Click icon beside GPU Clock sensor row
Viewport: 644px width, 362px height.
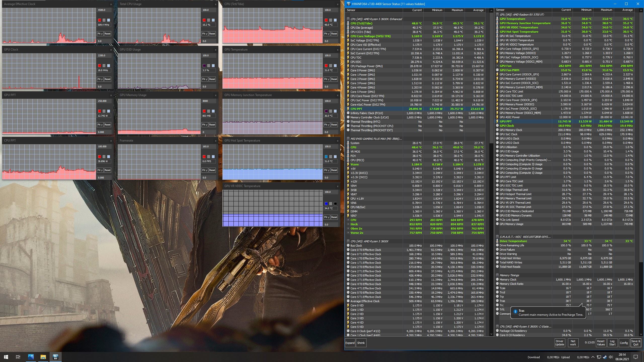(x=497, y=126)
